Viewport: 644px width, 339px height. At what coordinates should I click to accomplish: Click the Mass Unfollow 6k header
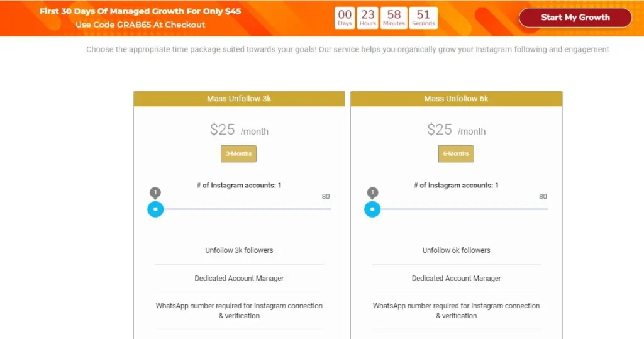(x=456, y=99)
